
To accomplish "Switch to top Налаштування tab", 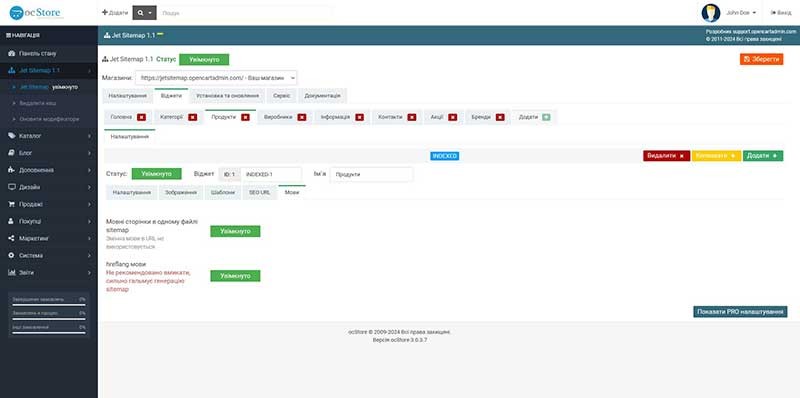I will [128, 96].
